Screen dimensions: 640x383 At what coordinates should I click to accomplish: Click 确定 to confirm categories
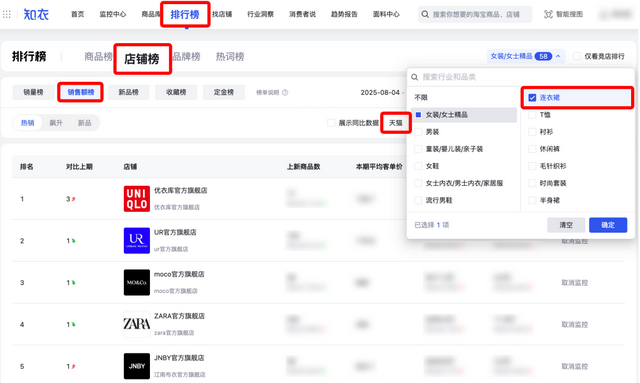[608, 225]
